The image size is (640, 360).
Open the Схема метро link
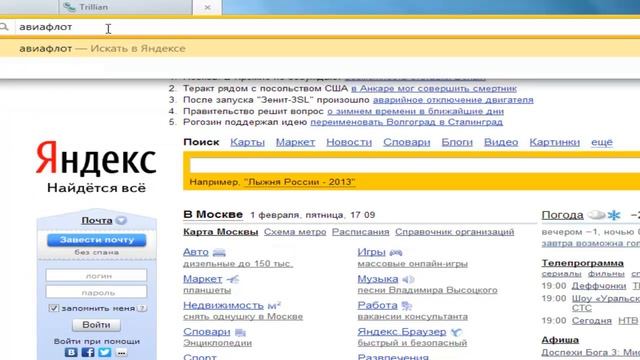point(295,232)
